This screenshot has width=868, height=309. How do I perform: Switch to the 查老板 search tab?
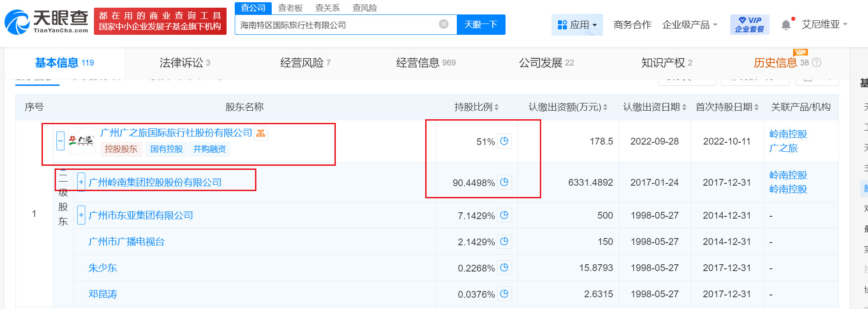tap(290, 8)
